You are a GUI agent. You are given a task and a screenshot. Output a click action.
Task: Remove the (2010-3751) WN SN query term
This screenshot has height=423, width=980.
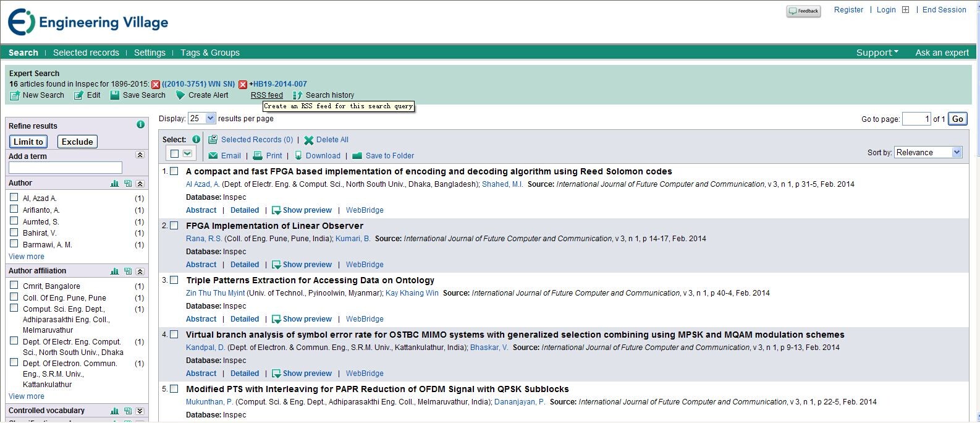pos(156,85)
